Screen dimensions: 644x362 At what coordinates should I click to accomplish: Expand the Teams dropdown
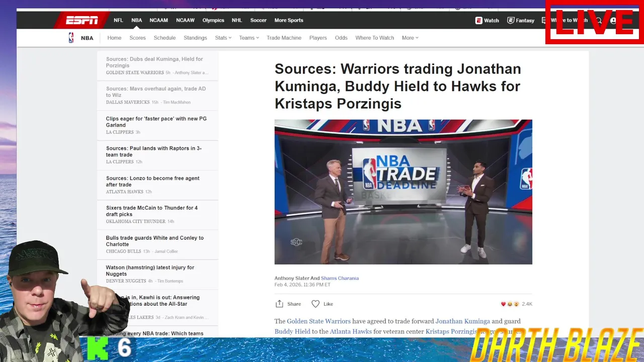(x=249, y=38)
